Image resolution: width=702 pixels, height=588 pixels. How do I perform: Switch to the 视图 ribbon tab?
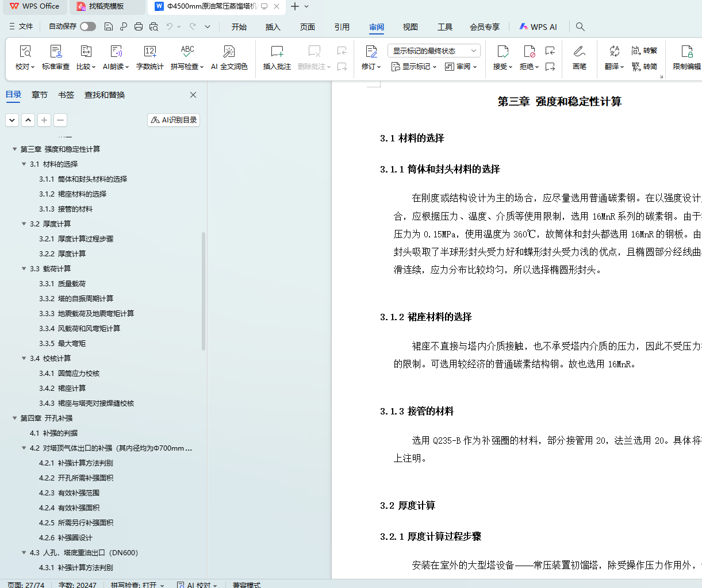410,27
